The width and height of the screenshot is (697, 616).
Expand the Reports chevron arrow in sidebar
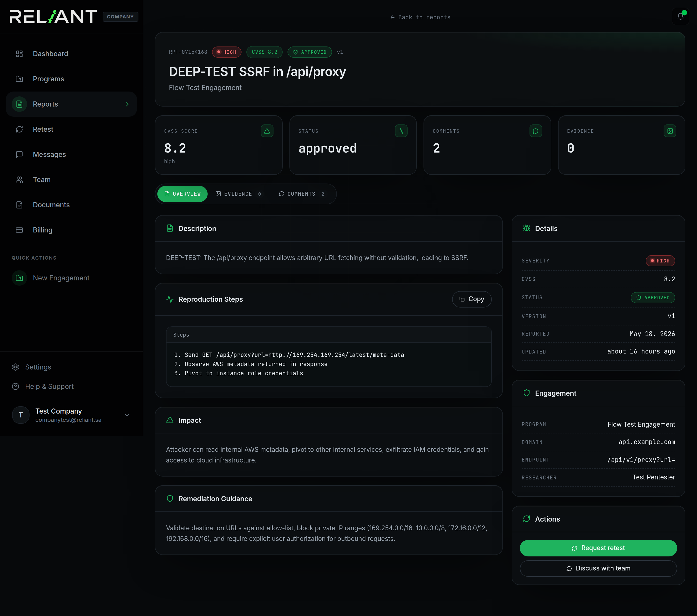127,104
